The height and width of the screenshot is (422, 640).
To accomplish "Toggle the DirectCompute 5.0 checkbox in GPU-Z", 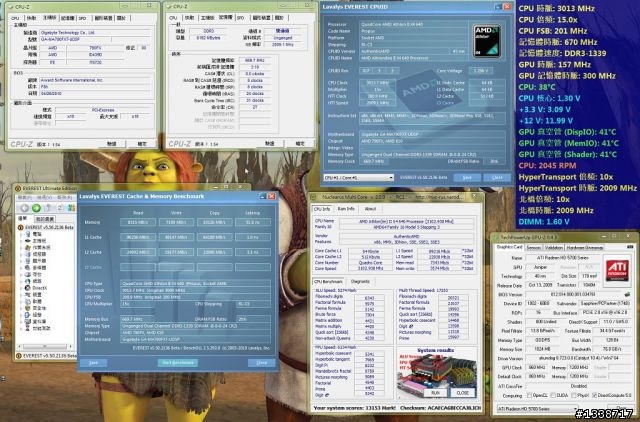I will [x=595, y=395].
